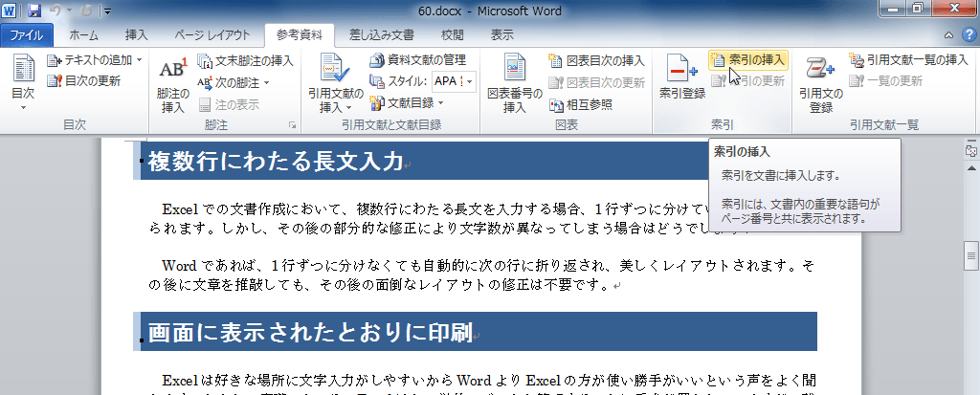
Task: Open the Customize Quick Access Toolbar dropdown
Action: click(107, 11)
